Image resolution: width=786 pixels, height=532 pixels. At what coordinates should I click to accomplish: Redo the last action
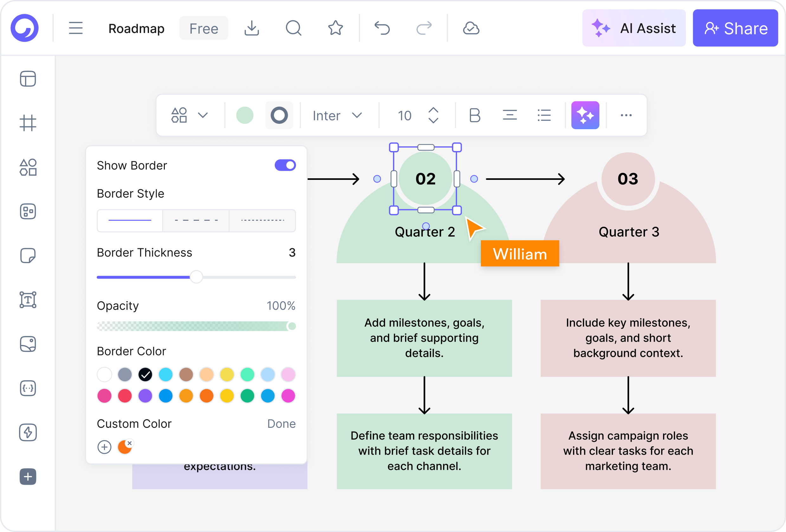[424, 28]
